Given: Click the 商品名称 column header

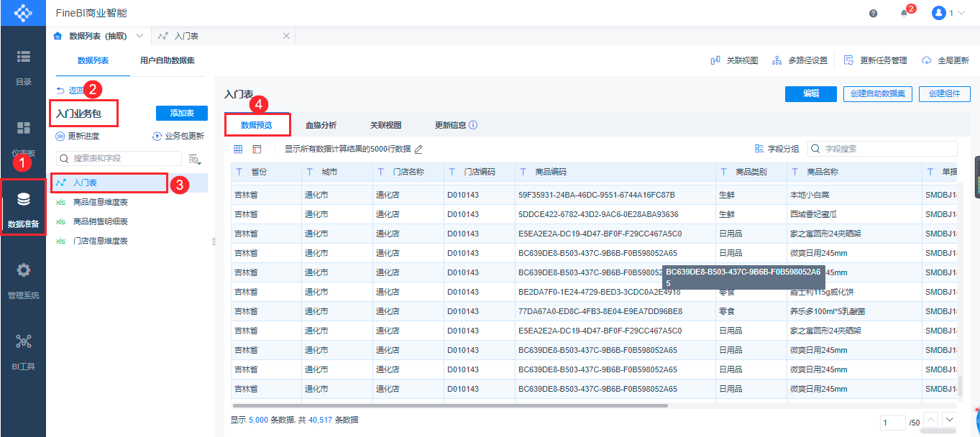Looking at the screenshot, I should [854, 172].
